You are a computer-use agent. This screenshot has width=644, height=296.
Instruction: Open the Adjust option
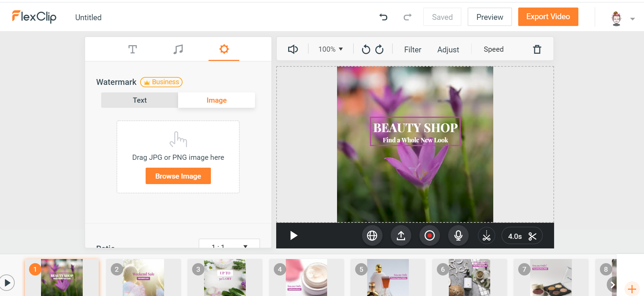coord(448,50)
